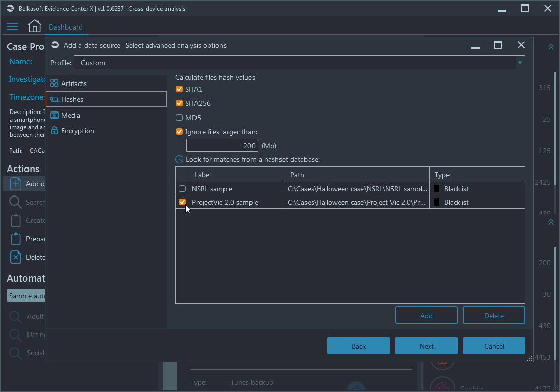The image size is (560, 392).
Task: Click Next to continue
Action: pyautogui.click(x=426, y=346)
